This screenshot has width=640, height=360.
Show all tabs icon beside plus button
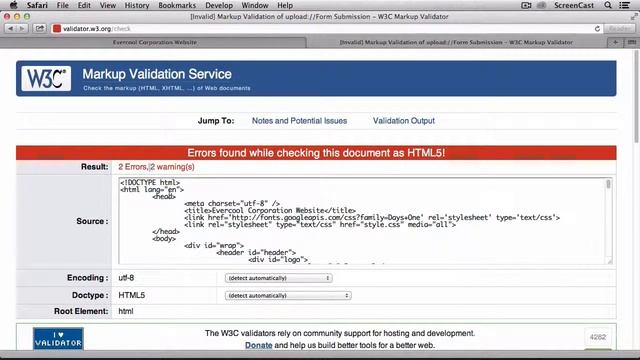pyautogui.click(x=631, y=42)
